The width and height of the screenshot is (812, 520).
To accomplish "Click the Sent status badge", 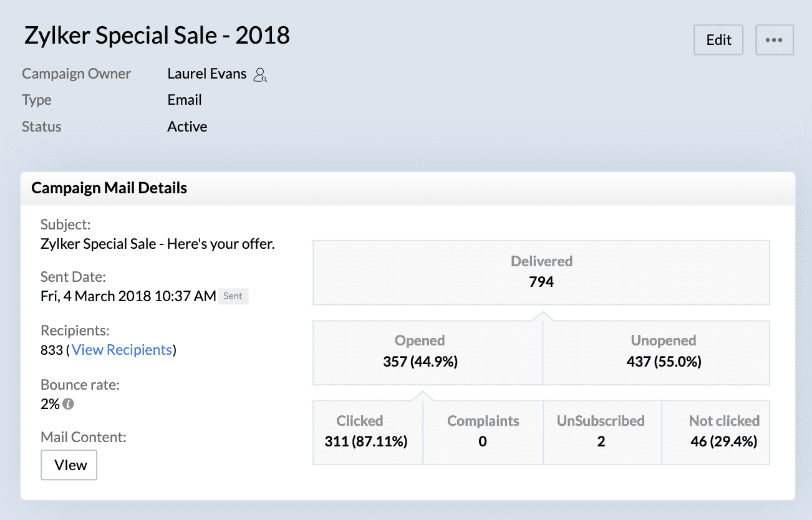I will pos(233,296).
